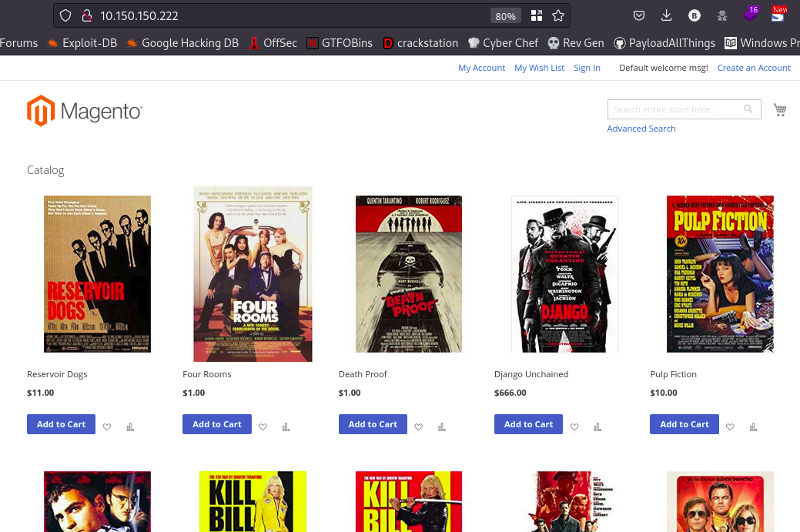Add Four Rooms to cart

click(217, 424)
